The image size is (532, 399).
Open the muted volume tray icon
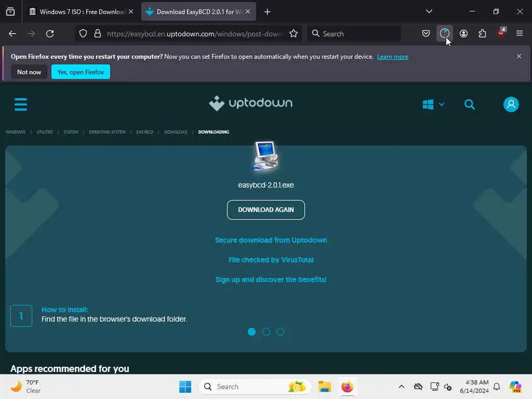tap(448, 387)
